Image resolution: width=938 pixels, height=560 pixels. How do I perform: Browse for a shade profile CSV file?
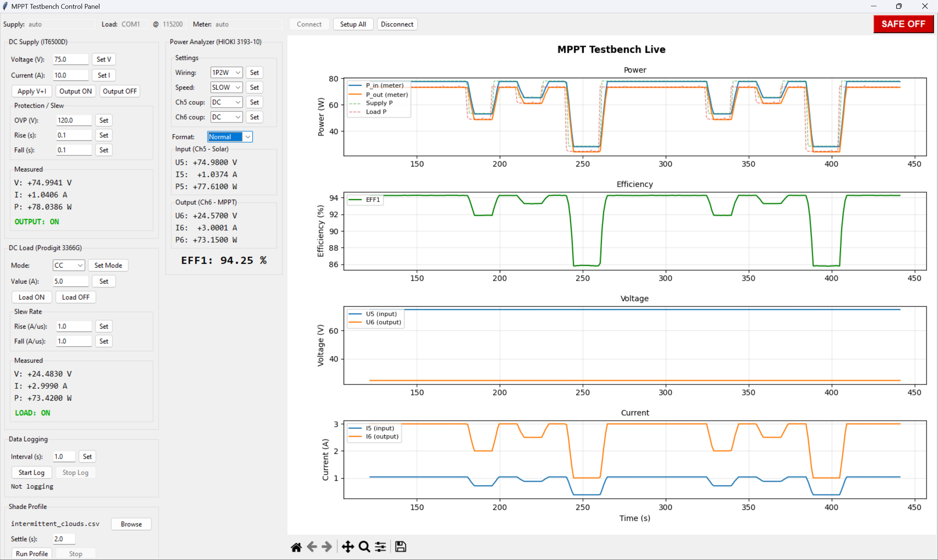[131, 524]
